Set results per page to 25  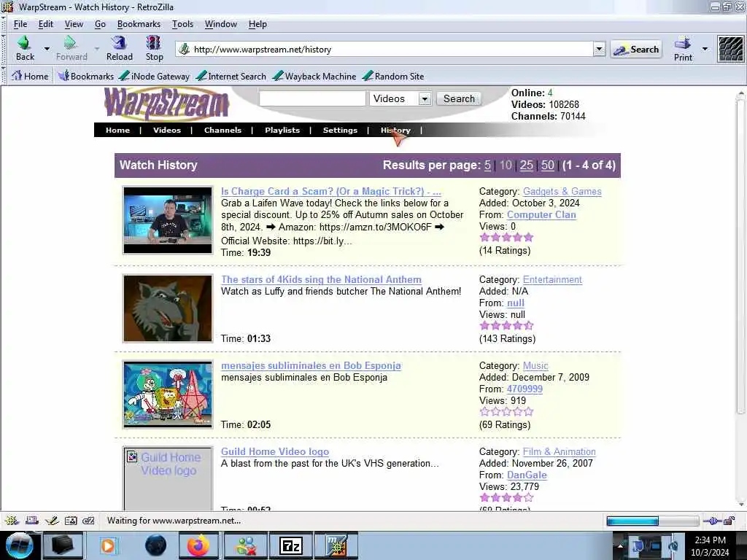(x=526, y=166)
